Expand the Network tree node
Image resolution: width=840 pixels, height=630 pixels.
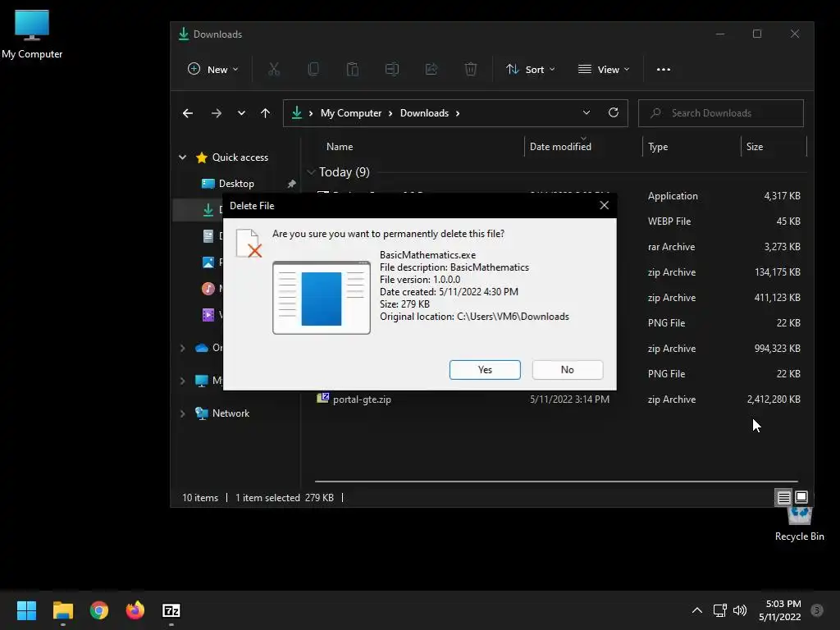(183, 413)
